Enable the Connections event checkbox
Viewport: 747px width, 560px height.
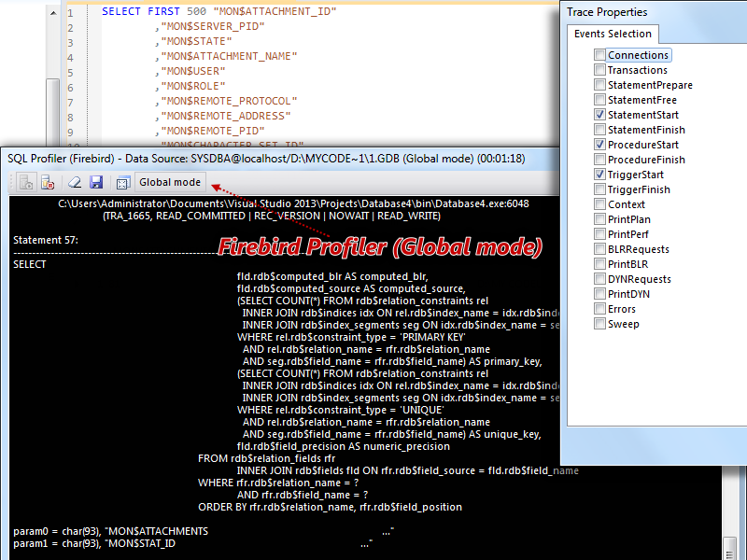pos(599,55)
